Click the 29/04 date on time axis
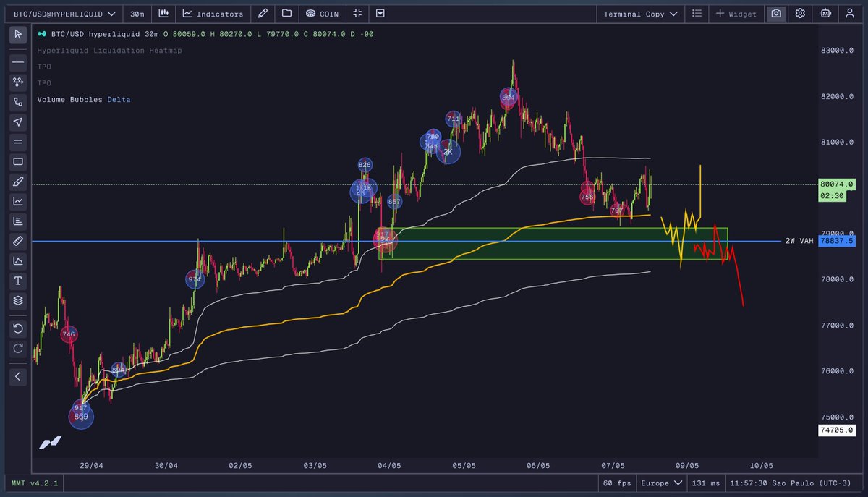The width and height of the screenshot is (868, 497). coord(92,466)
